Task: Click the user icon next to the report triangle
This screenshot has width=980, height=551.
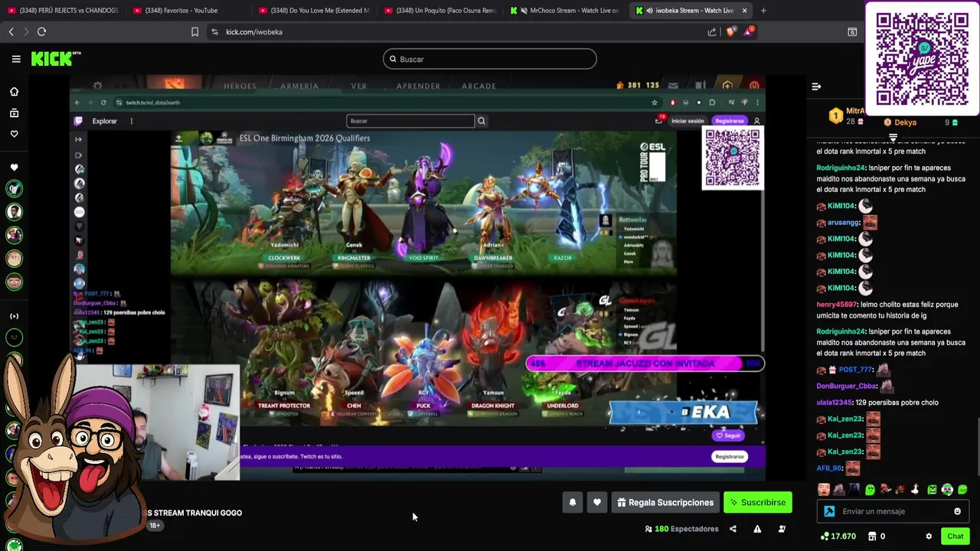Action: (782, 529)
